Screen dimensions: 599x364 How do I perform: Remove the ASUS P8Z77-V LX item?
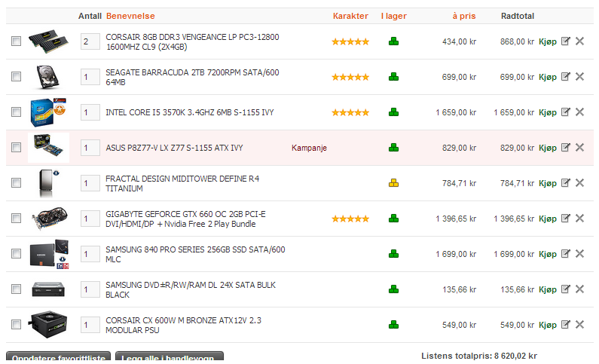pyautogui.click(x=579, y=148)
